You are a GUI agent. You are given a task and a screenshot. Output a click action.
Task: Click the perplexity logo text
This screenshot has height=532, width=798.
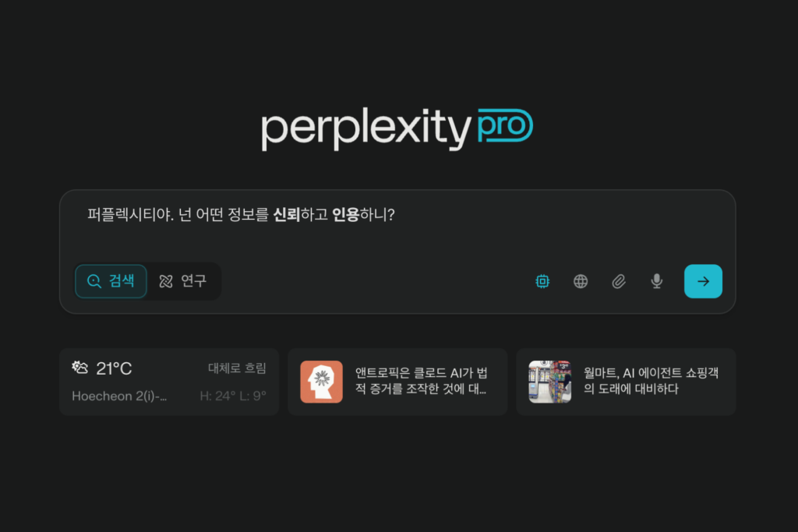click(x=366, y=129)
